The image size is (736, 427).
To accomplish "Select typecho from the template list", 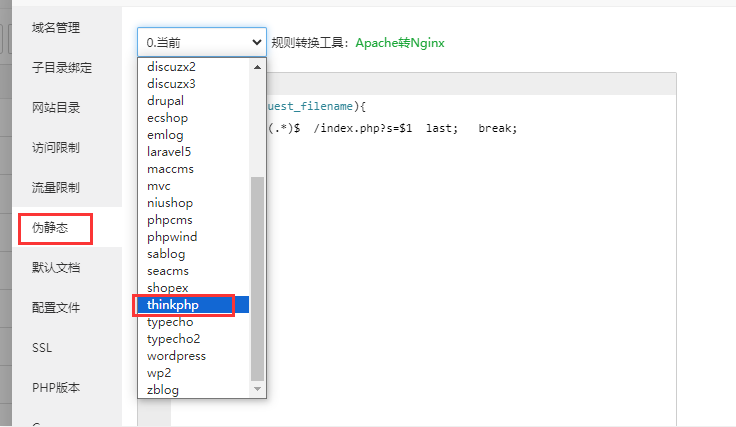I will coord(170,322).
